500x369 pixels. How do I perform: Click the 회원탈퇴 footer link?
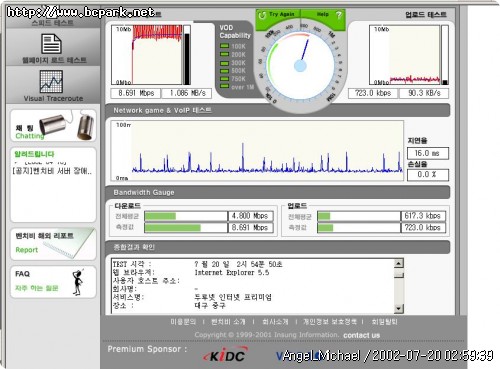pyautogui.click(x=384, y=322)
